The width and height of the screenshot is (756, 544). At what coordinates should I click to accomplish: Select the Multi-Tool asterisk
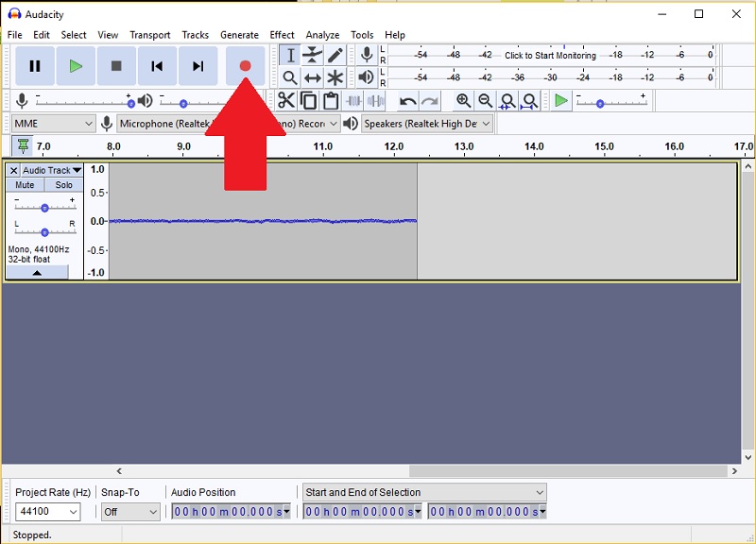(x=335, y=77)
